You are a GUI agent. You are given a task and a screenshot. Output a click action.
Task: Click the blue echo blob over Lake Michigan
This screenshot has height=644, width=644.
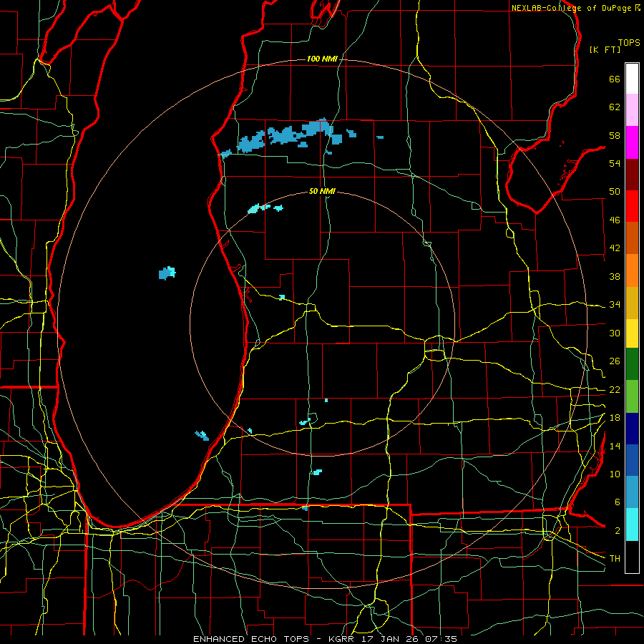tap(167, 273)
